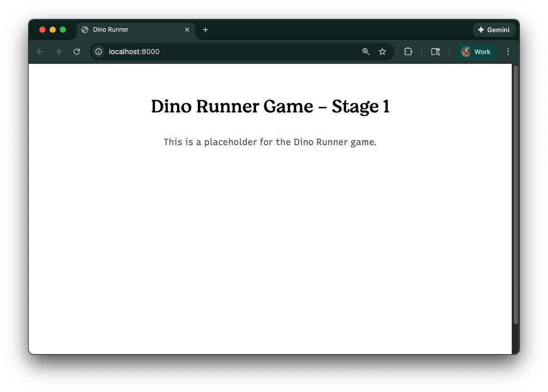Click the Dino Runner Game heading
This screenshot has height=392, width=548.
click(270, 106)
